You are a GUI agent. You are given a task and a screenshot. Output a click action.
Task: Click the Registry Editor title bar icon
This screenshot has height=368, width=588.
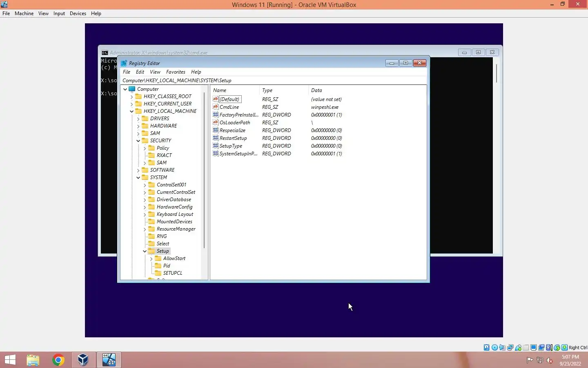tap(124, 63)
